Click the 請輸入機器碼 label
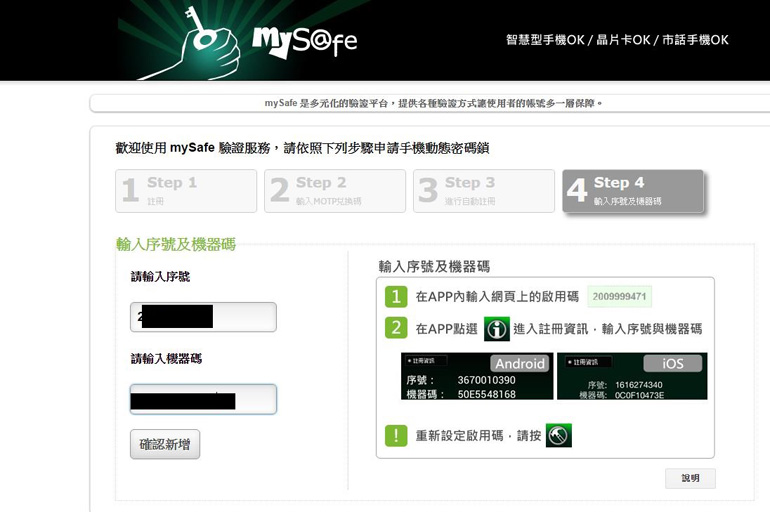Viewport: 770px width, 512px height. pyautogui.click(x=166, y=358)
